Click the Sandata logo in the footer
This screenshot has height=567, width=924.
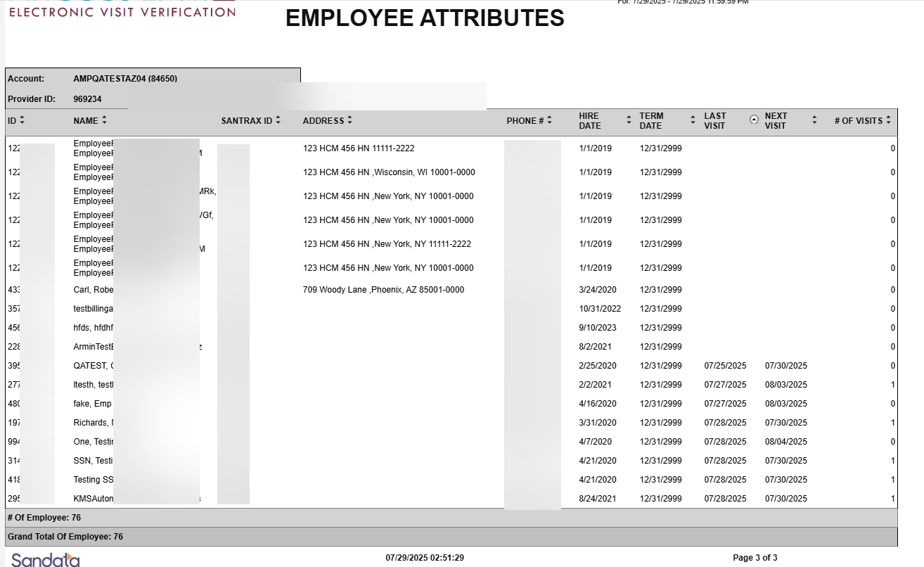click(x=45, y=560)
